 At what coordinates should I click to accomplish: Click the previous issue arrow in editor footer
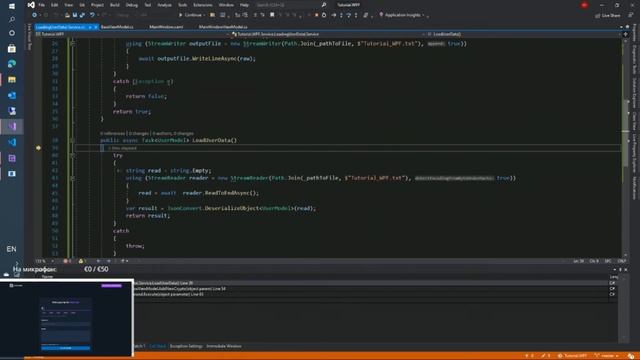point(98,261)
